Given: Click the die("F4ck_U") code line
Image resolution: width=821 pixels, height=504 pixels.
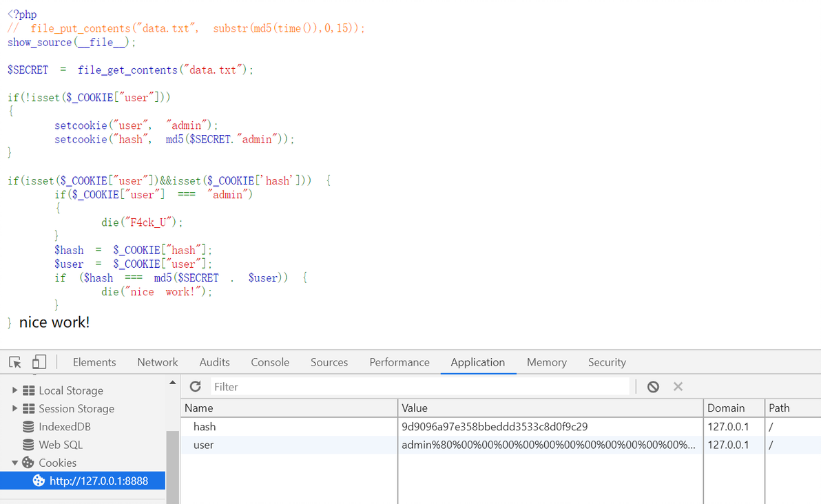Looking at the screenshot, I should [142, 222].
